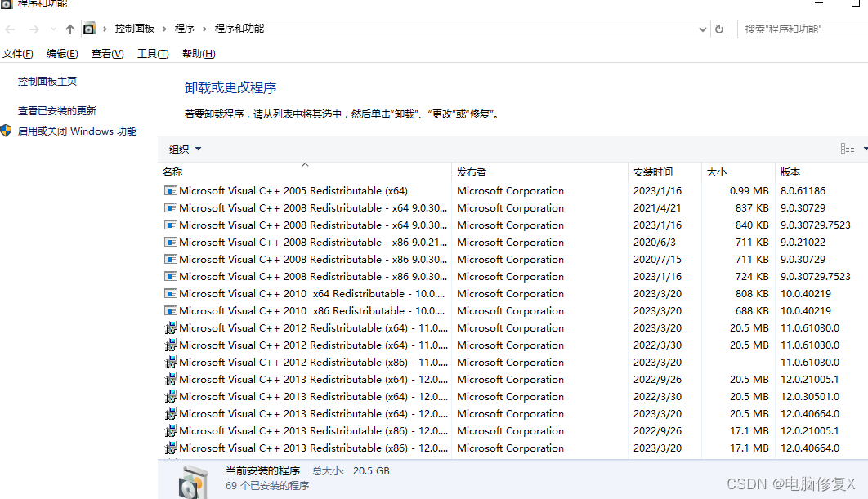Image resolution: width=868 pixels, height=499 pixels.
Task: Click install date 2020/6/3
Action: click(x=655, y=243)
